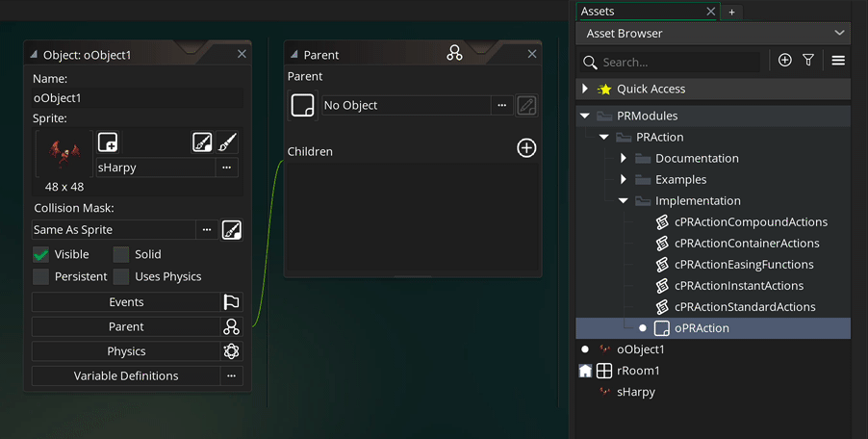Click the Parent button in Object panel
The width and height of the screenshot is (868, 439).
point(126,326)
